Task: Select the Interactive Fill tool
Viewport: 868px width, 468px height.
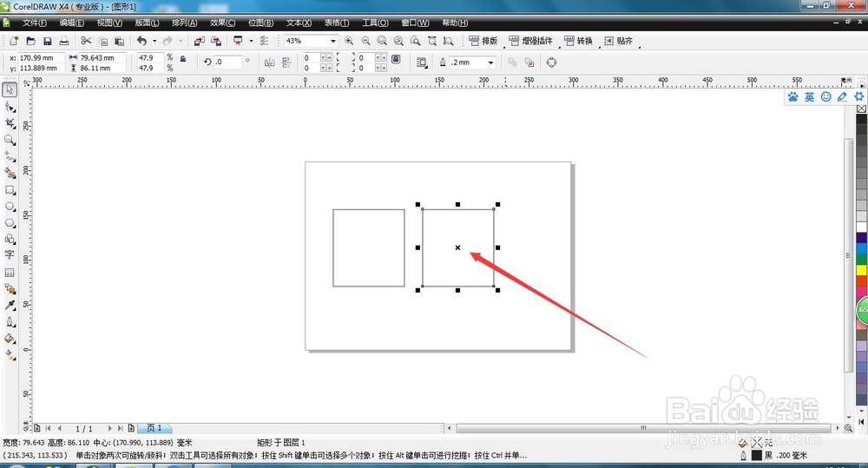Action: [x=10, y=355]
